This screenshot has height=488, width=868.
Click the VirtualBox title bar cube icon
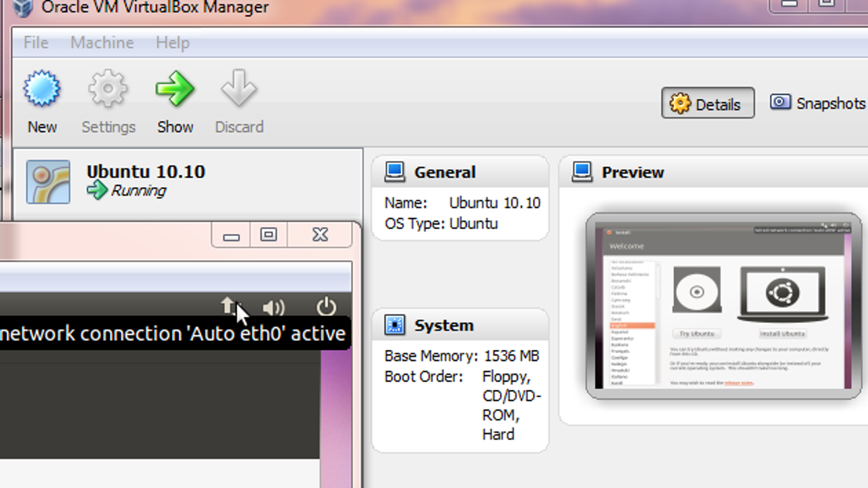22,7
